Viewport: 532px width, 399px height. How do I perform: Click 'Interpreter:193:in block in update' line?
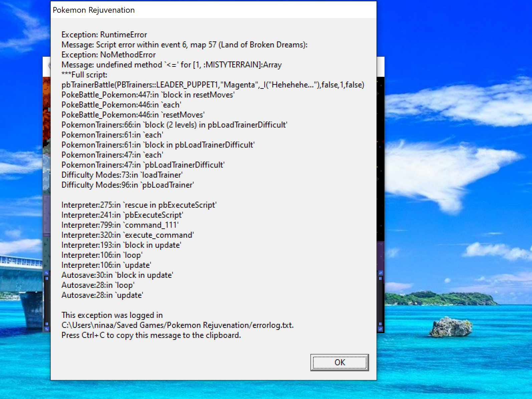(121, 245)
